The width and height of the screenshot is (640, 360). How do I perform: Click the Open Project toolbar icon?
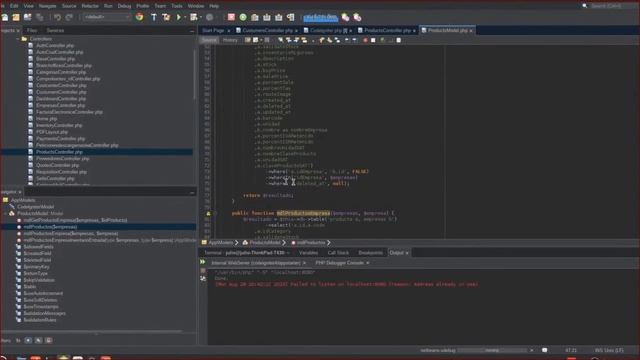pyautogui.click(x=28, y=17)
